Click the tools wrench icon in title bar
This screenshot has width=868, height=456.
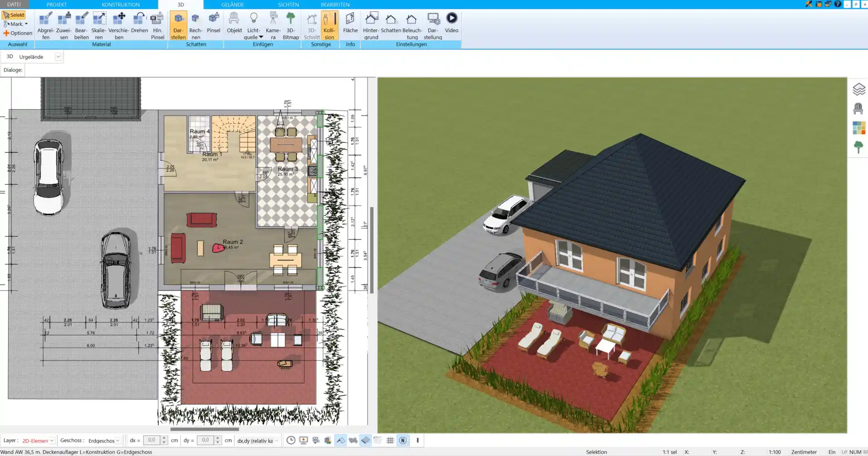[x=809, y=4]
